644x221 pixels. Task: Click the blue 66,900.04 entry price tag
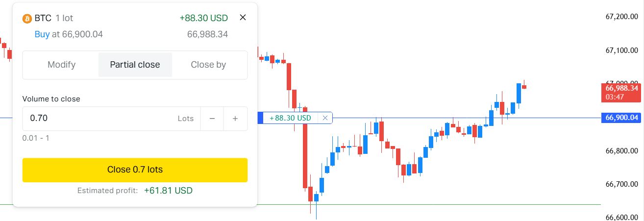tap(621, 118)
